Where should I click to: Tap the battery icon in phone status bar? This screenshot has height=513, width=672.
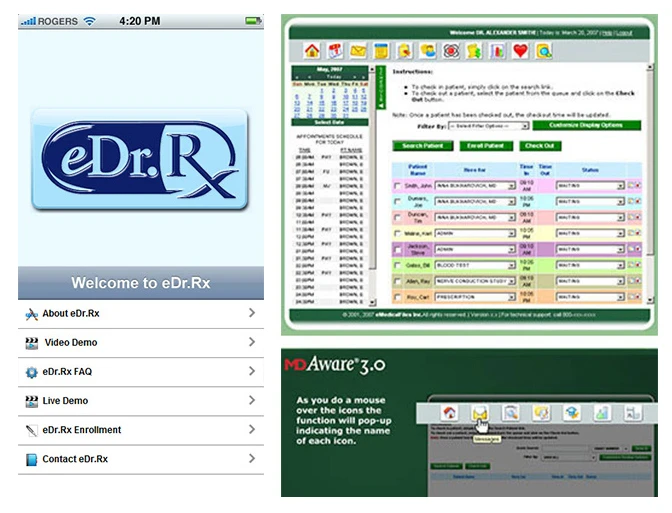[x=253, y=21]
